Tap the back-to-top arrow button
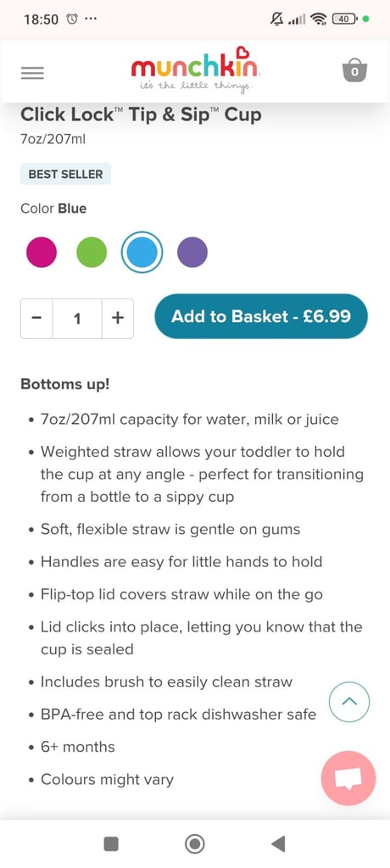The width and height of the screenshot is (390, 868). (x=349, y=702)
